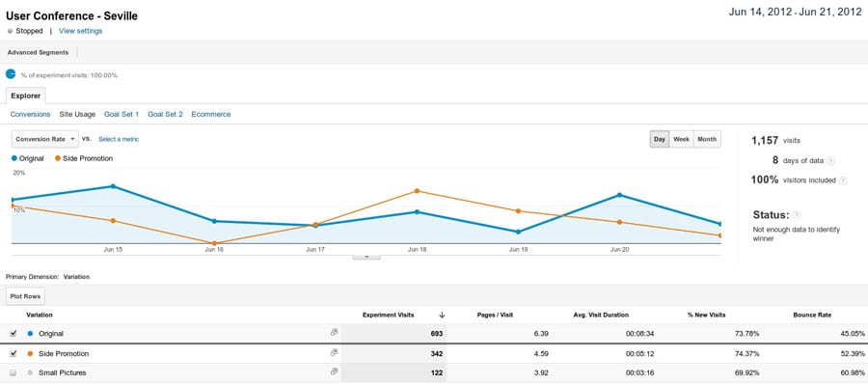Switch to the Explorer tab

point(25,96)
